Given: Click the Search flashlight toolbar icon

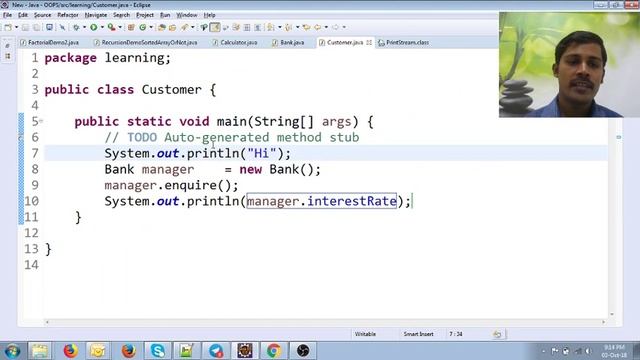Looking at the screenshot, I should pyautogui.click(x=184, y=27).
